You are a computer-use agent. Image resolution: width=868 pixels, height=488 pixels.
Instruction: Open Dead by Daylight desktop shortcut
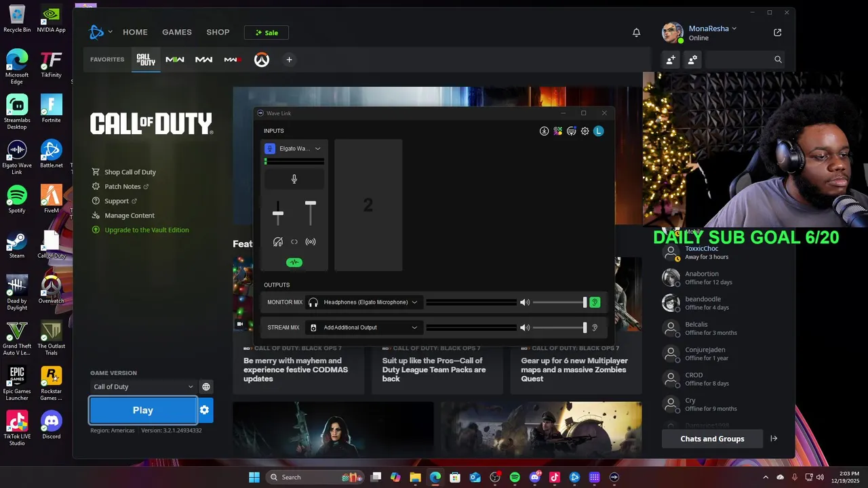[x=17, y=293]
